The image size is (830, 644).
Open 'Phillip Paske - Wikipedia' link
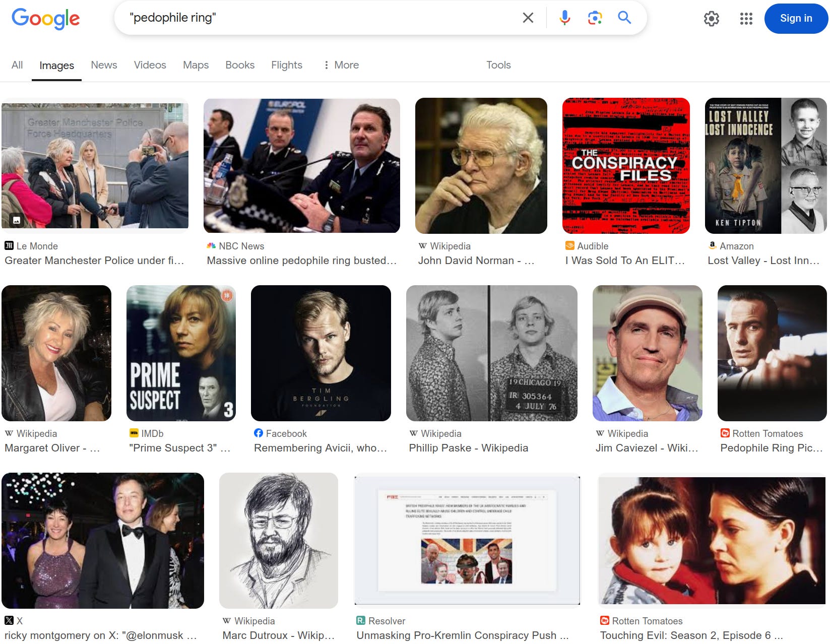(x=468, y=448)
